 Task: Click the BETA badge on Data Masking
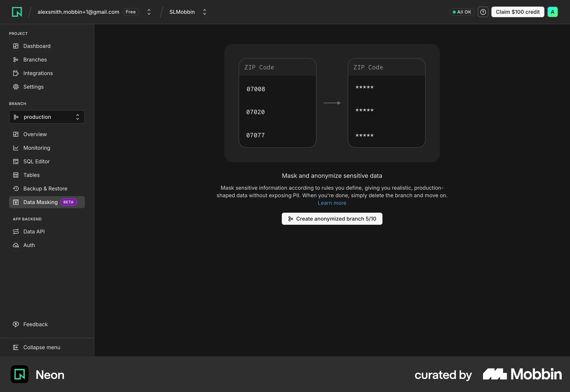[x=69, y=202]
